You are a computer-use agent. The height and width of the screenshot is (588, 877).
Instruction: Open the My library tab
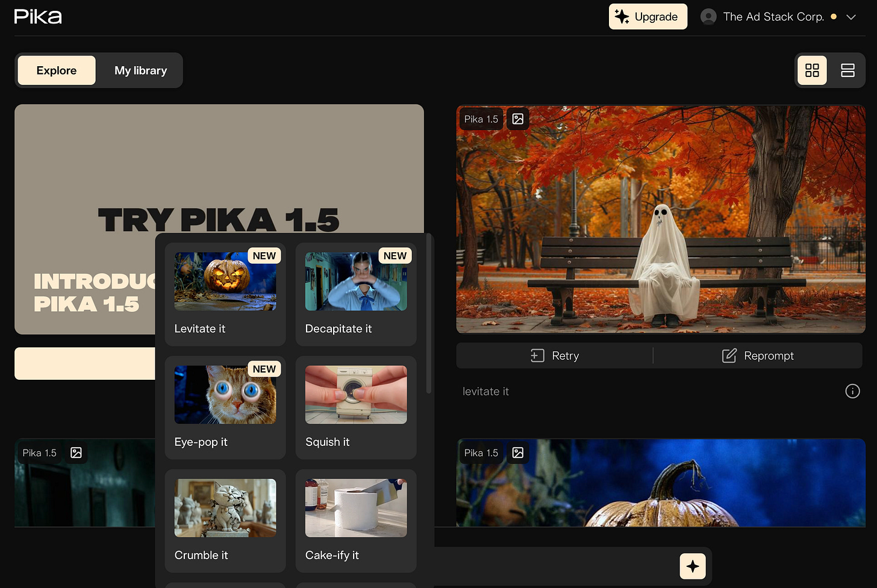(140, 70)
